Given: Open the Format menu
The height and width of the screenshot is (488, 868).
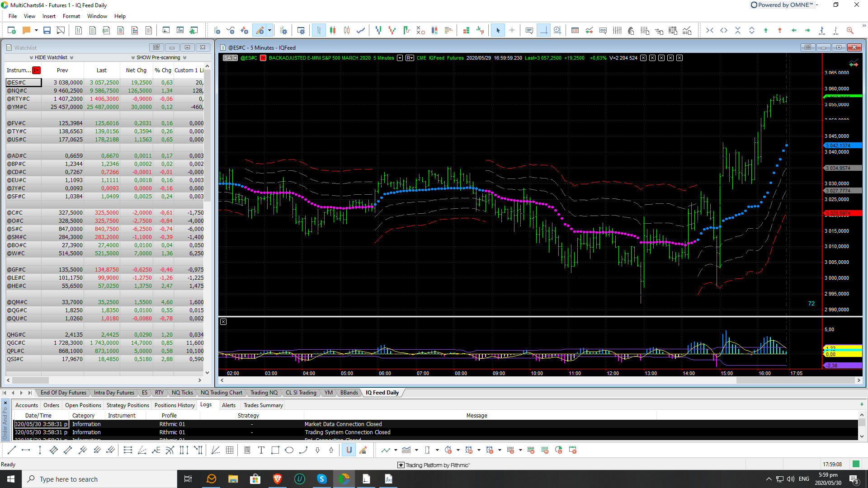Looking at the screenshot, I should coord(71,16).
